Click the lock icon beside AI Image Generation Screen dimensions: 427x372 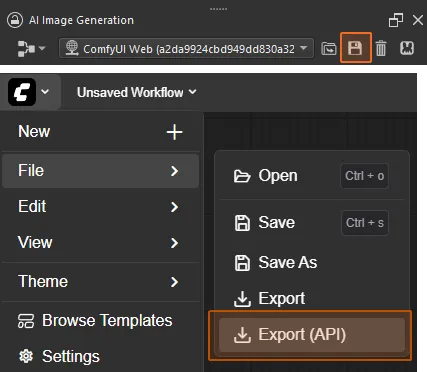tap(15, 20)
